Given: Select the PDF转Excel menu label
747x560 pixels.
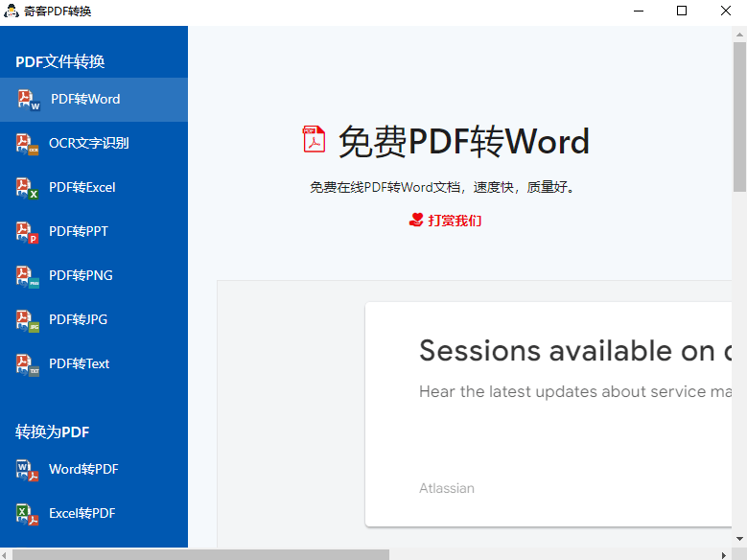Looking at the screenshot, I should (82, 187).
